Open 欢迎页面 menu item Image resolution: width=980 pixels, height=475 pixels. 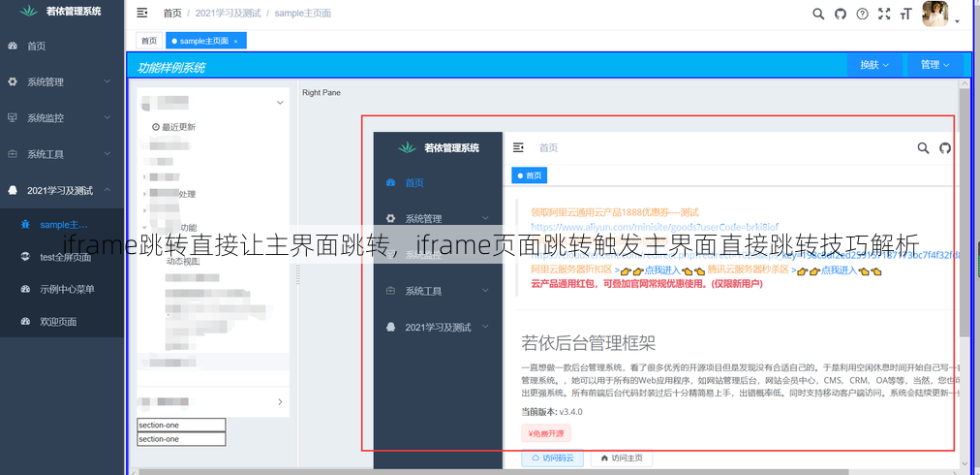tap(62, 322)
